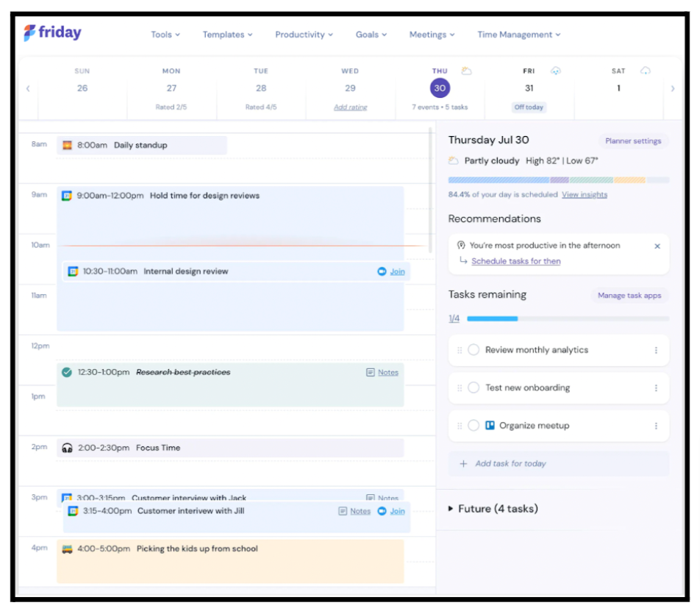The image size is (700, 611).
Task: Open three-dot menu for Review monthly analytics
Action: pos(656,351)
